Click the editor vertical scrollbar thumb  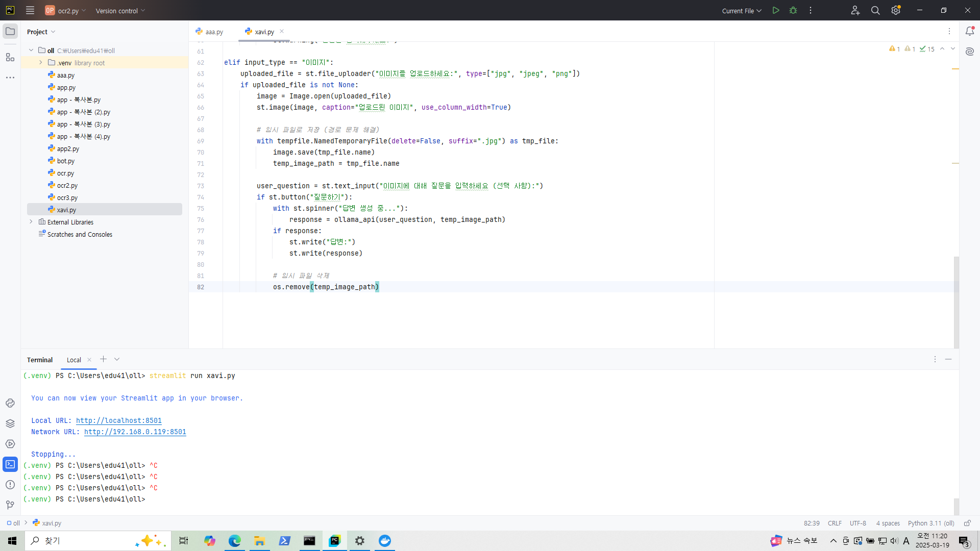coord(956,301)
